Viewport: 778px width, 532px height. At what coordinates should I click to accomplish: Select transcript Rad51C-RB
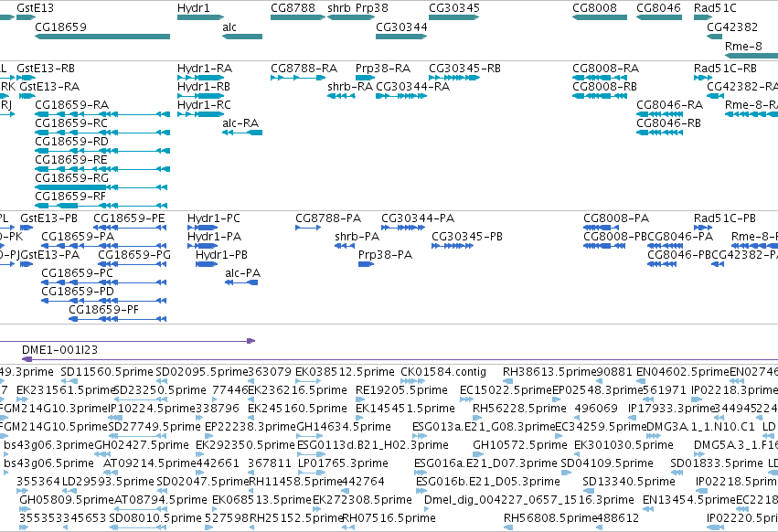pos(725,68)
